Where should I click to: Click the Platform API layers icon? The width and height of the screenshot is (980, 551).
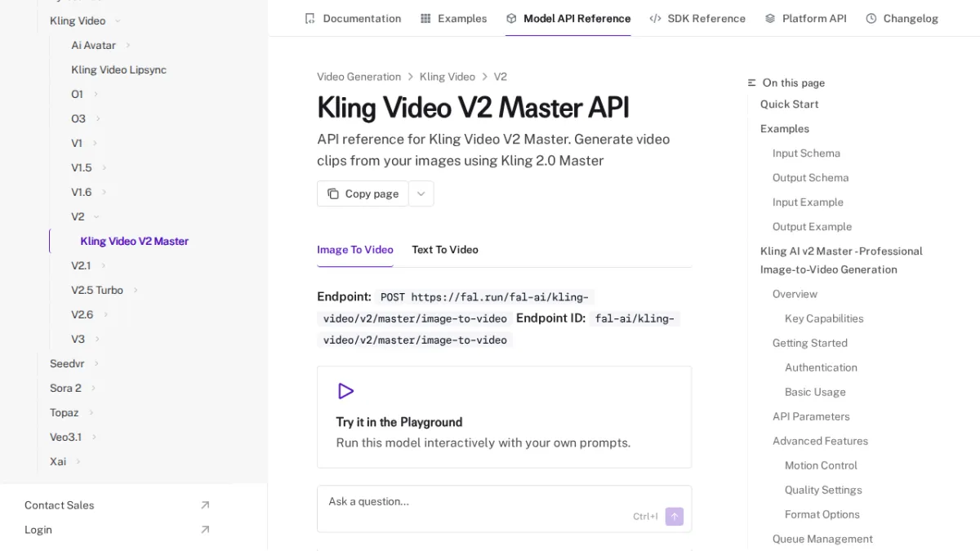tap(770, 18)
